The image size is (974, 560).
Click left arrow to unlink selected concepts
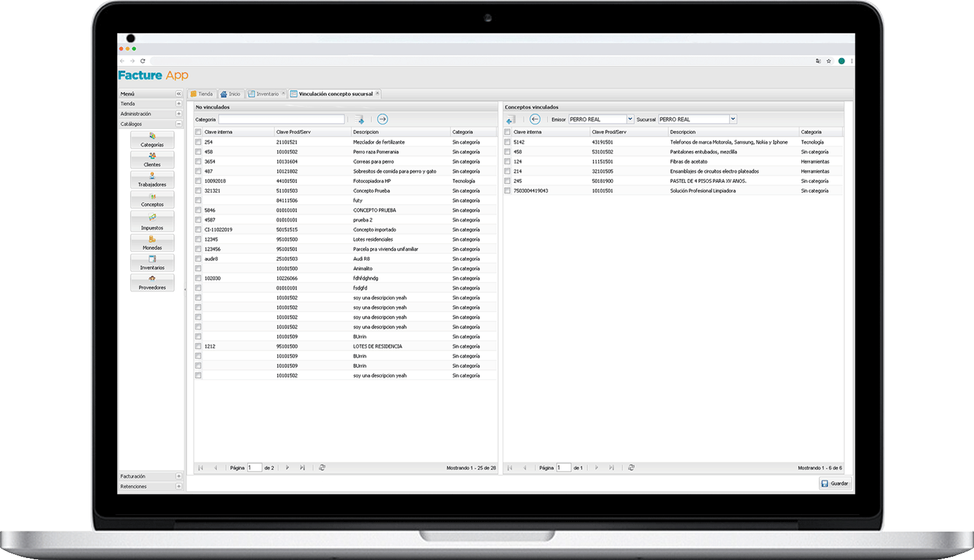coord(535,119)
